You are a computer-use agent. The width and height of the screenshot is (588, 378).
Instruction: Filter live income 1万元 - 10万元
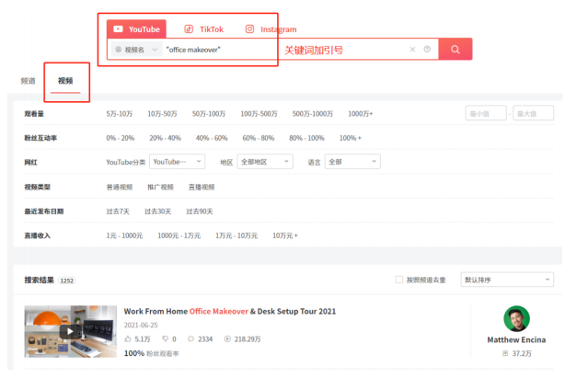coord(236,235)
